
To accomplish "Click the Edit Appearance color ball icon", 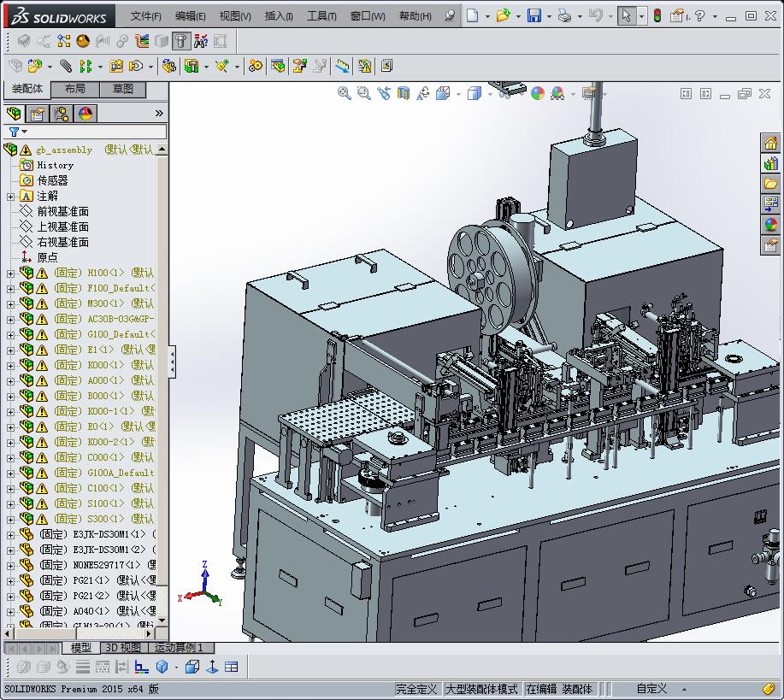I will pos(538,93).
